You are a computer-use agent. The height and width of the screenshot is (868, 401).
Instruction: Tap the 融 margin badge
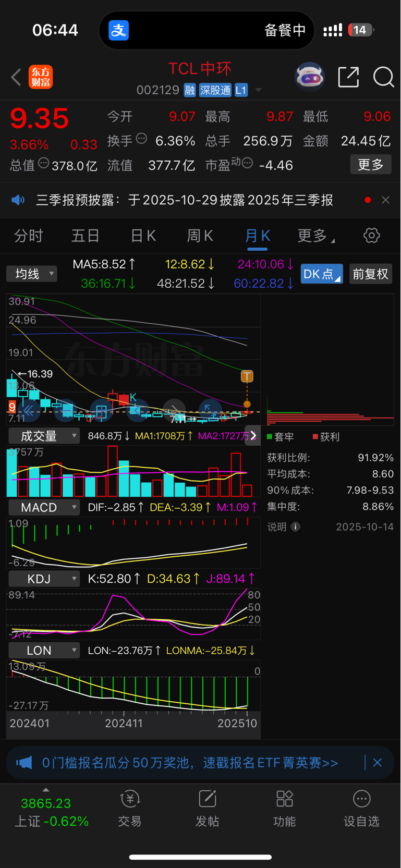tap(190, 90)
